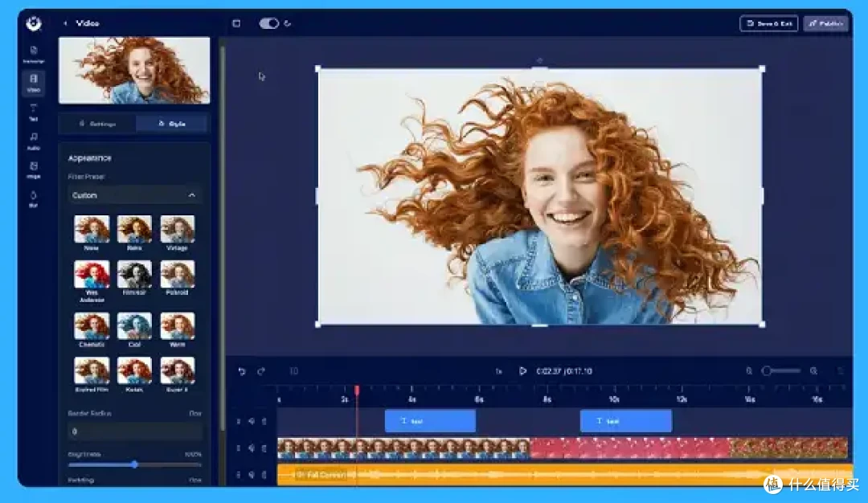Switch to the Settings tab
868x503 pixels.
point(98,124)
